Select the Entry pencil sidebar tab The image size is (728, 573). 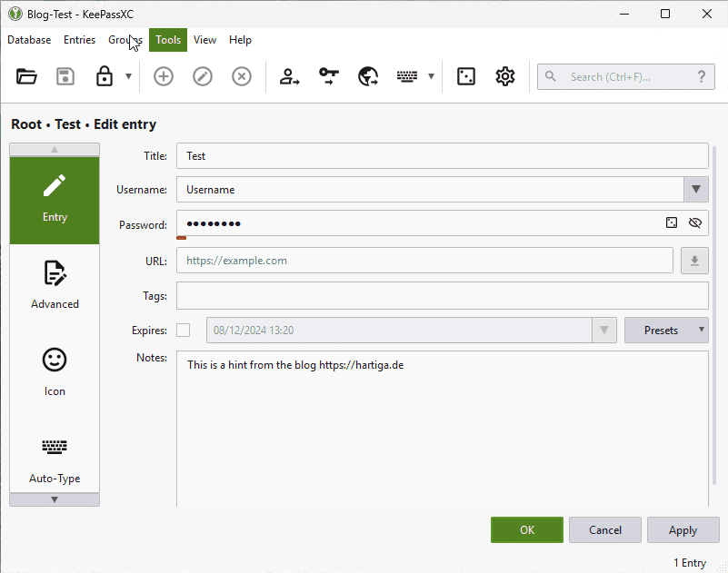point(55,200)
